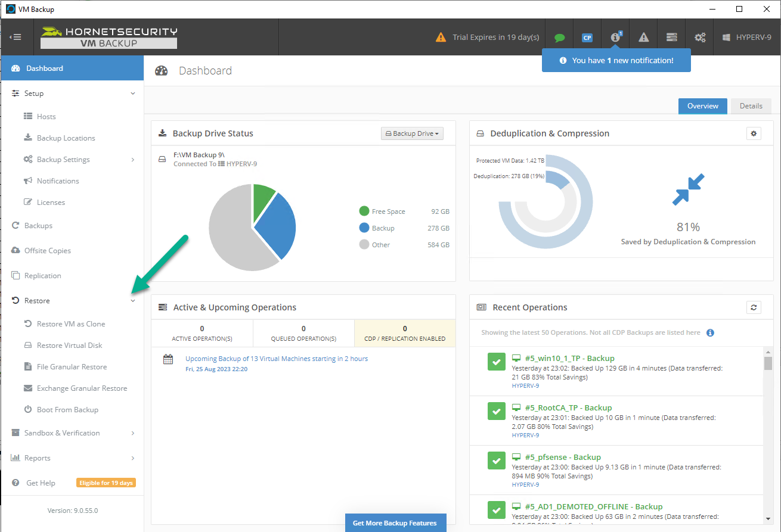
Task: Click Get Help in the sidebar
Action: click(41, 483)
